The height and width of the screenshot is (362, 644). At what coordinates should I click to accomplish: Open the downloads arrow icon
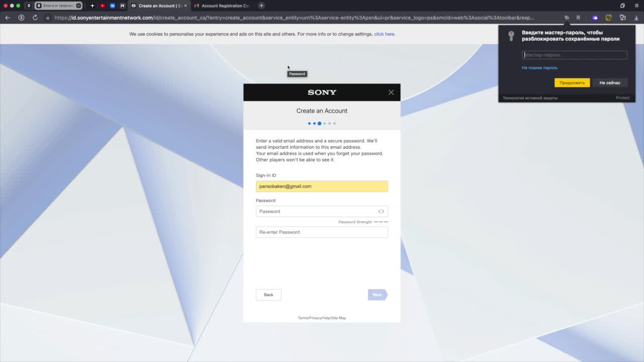(636, 18)
